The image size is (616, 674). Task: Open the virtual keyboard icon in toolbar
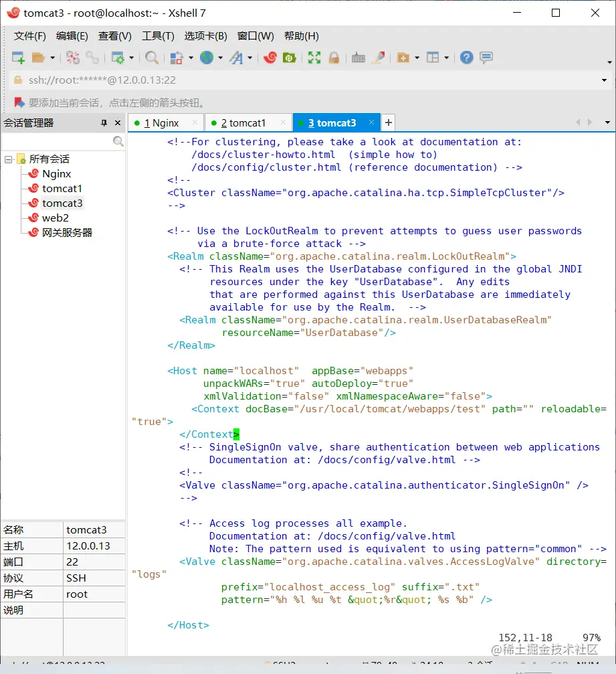pyautogui.click(x=358, y=58)
